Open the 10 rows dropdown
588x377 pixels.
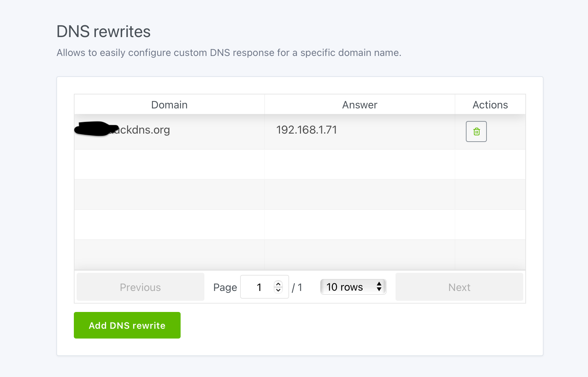point(353,287)
